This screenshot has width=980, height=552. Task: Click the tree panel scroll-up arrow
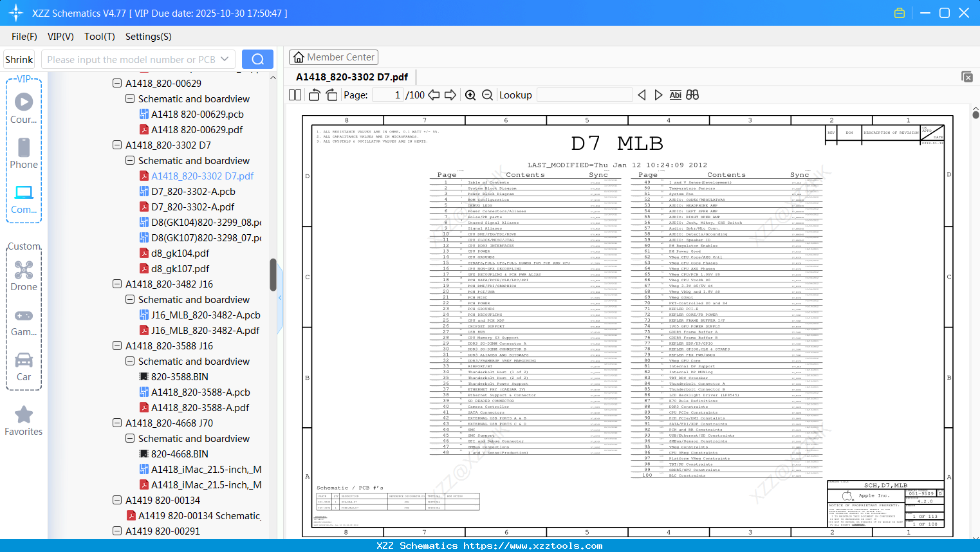coord(273,77)
